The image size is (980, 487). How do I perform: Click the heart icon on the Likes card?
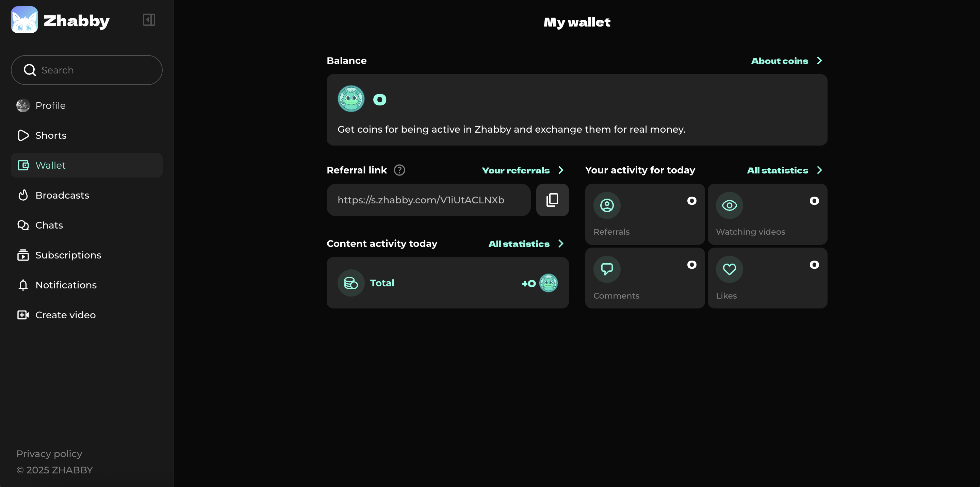point(729,269)
